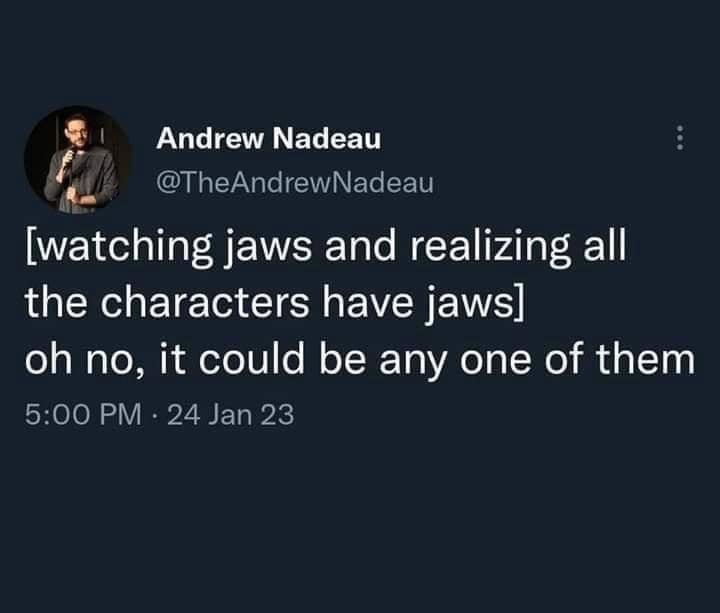Click the line starting "[watching jaws and realizing"
This screenshot has height=613, width=720.
(x=326, y=247)
